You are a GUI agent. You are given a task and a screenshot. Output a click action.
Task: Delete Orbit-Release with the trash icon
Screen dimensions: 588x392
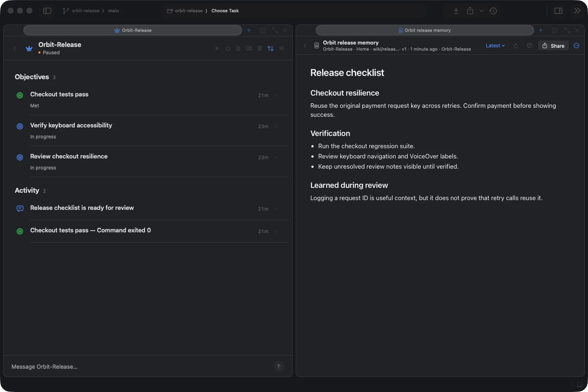pos(260,48)
